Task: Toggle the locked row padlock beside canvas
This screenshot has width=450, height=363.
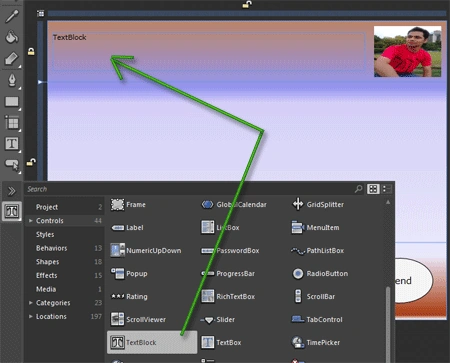Action: tap(31, 52)
